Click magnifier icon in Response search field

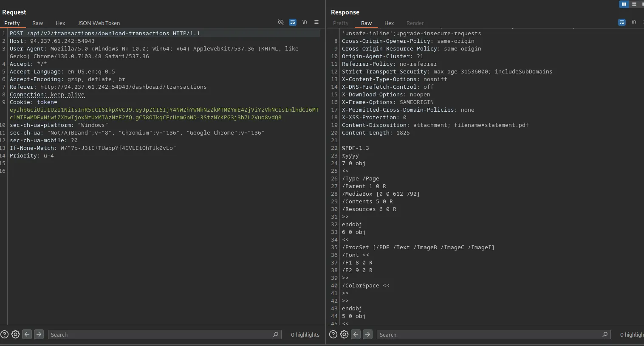[x=605, y=335]
